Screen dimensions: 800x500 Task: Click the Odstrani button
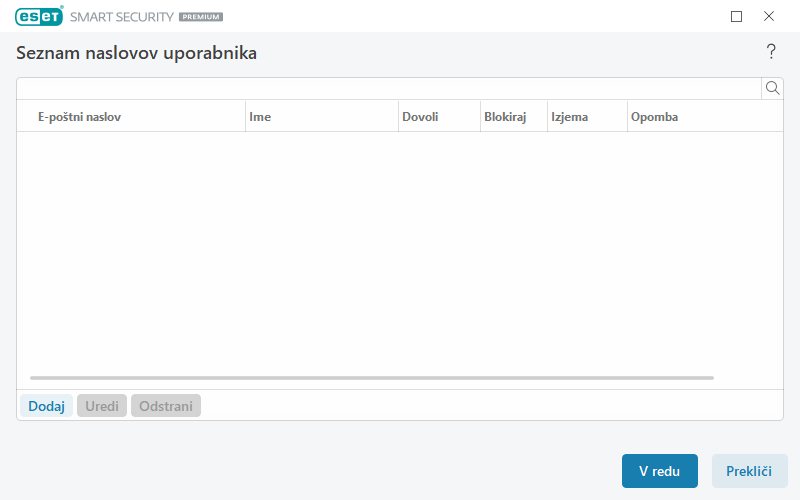[166, 406]
